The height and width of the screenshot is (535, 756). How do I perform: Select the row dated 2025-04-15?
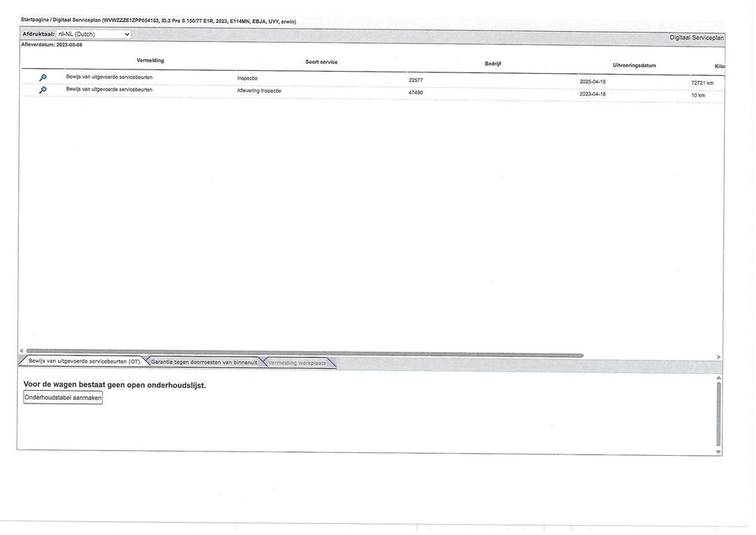(x=372, y=80)
